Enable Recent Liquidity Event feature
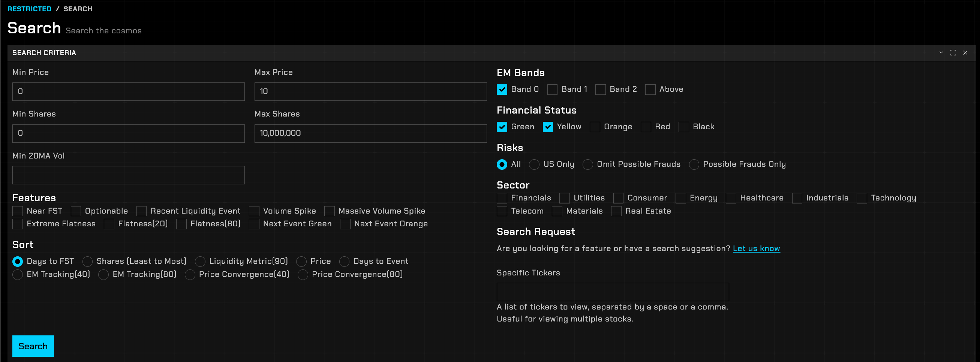Screen dimensions: 980x362 pyautogui.click(x=141, y=211)
